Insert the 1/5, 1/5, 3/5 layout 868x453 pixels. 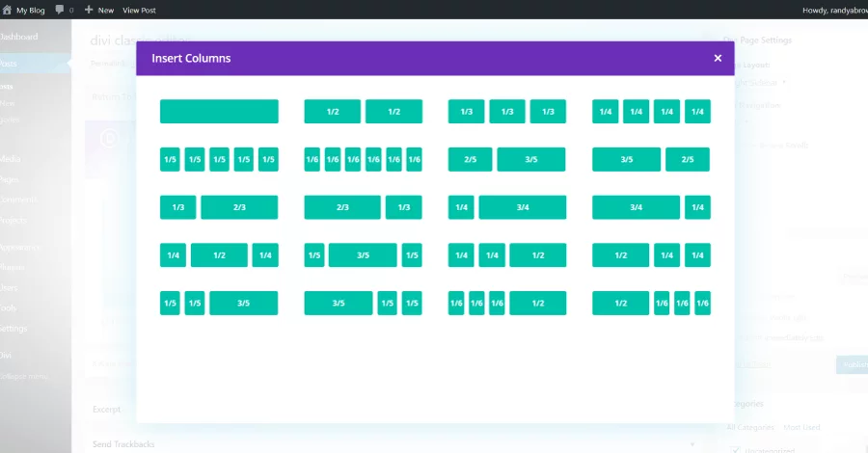(219, 303)
